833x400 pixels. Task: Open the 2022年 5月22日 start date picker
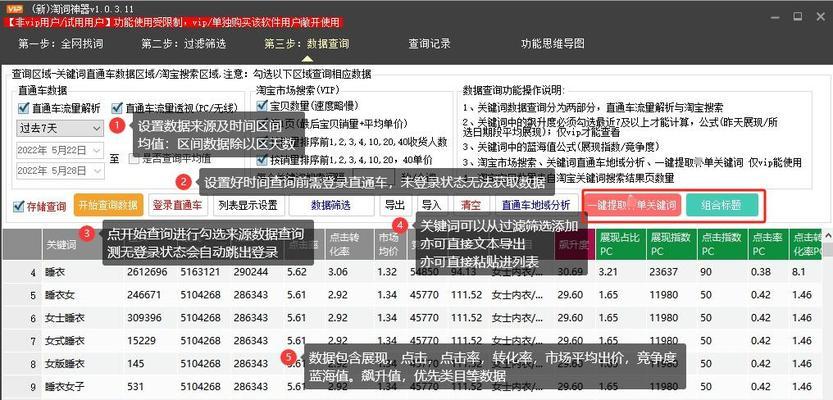coord(60,150)
